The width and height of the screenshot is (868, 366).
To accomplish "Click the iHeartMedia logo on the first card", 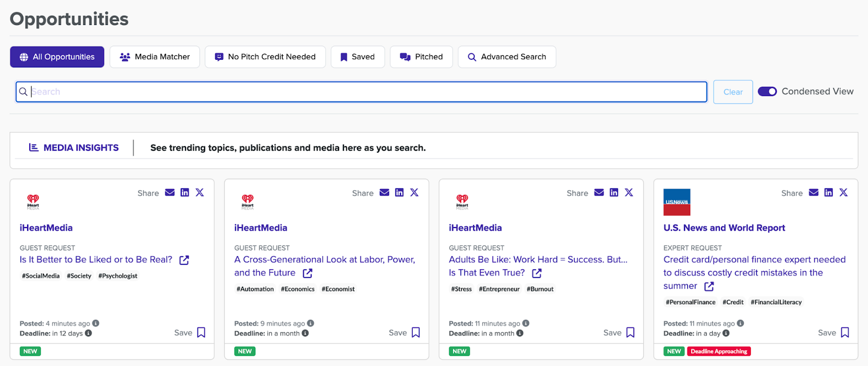I will point(33,202).
